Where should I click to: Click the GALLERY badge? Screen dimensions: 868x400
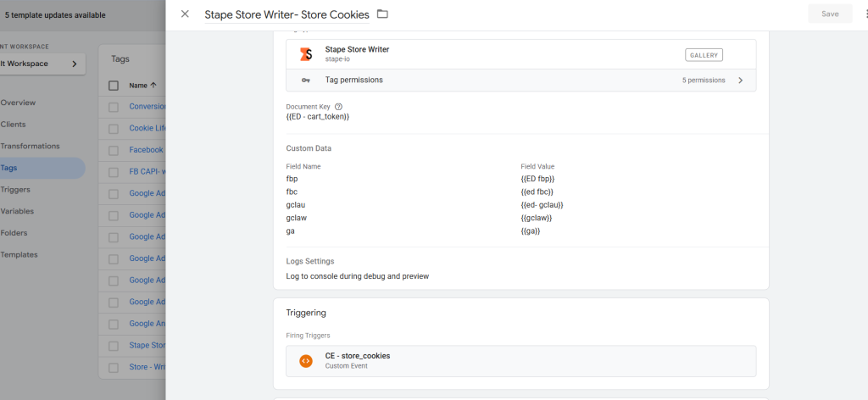[x=704, y=55]
